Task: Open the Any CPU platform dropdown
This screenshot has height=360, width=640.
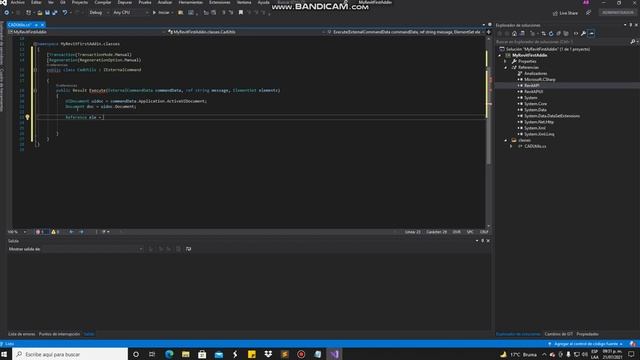Action: click(130, 13)
